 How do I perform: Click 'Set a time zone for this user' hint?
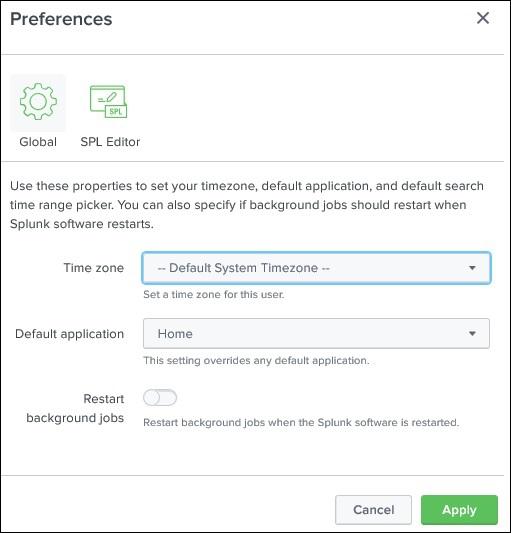(x=214, y=294)
